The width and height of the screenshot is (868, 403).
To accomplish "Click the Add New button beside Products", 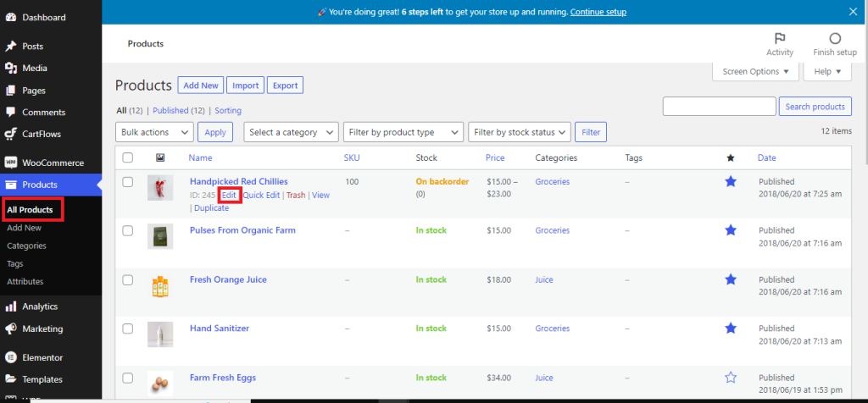I will [201, 86].
